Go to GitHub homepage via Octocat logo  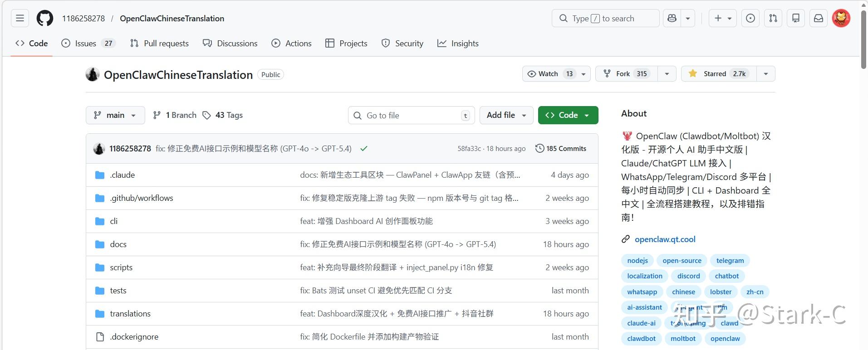click(x=45, y=19)
